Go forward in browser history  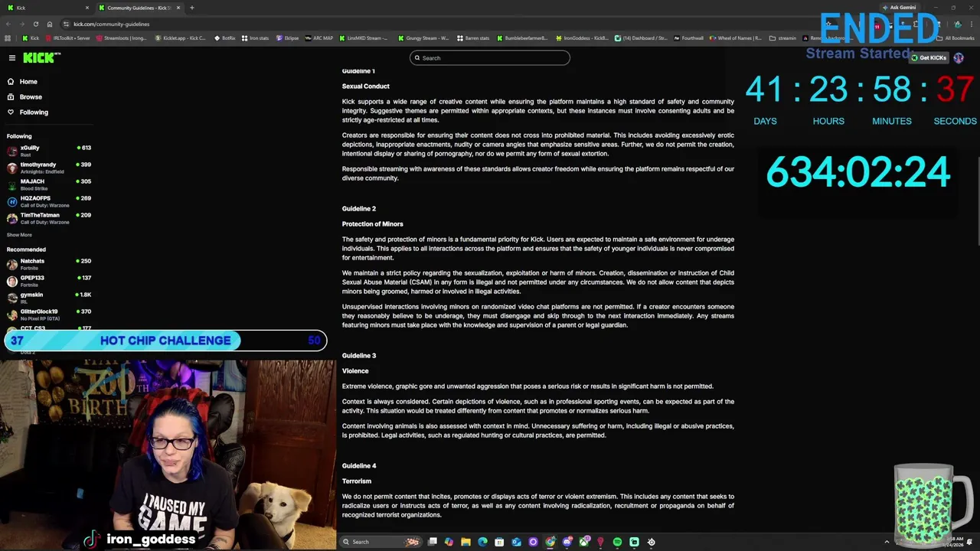pos(21,24)
